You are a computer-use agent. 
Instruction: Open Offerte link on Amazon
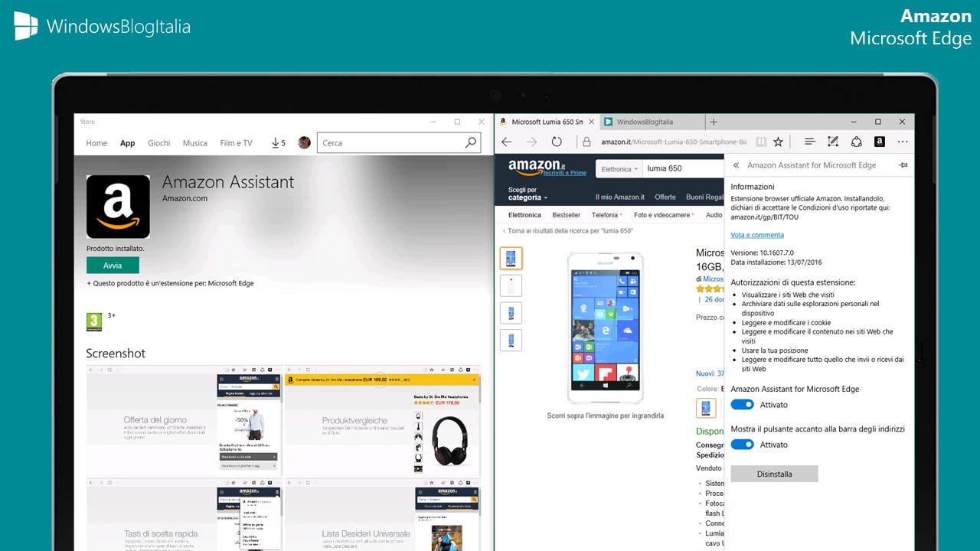[665, 197]
